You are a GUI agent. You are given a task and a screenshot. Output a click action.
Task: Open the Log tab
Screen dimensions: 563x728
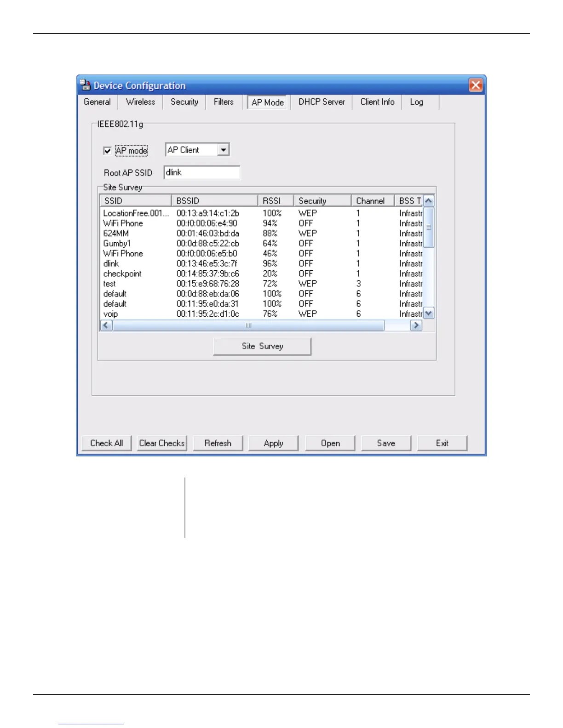pos(417,102)
